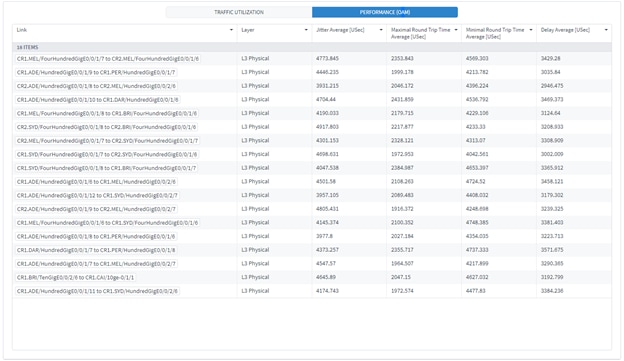Choose link CR1.ADE HundredGigE0/0/1/7 to CR1.MEL
The width and height of the screenshot is (624, 361).
point(96,264)
